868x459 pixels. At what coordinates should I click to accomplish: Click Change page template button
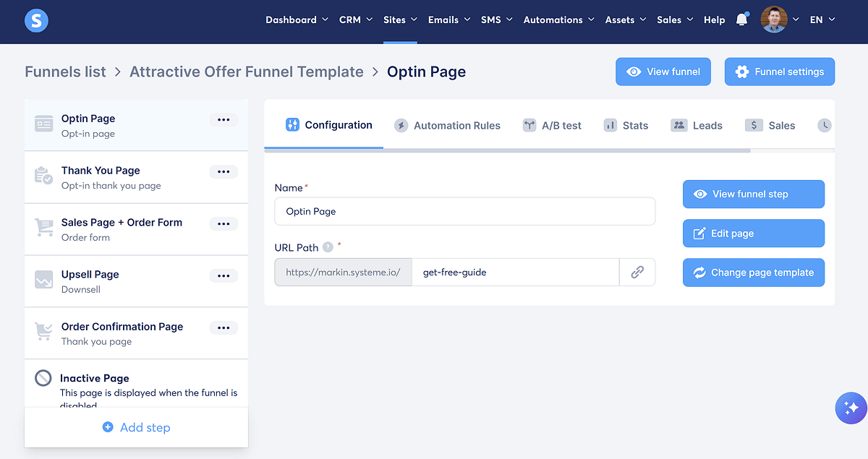click(754, 273)
